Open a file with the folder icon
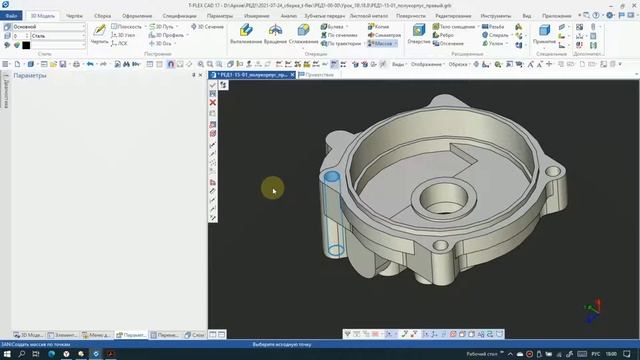 53,64
